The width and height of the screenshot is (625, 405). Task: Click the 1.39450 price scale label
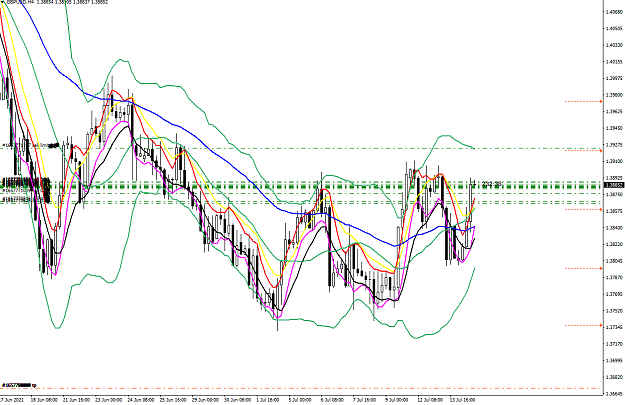(x=614, y=128)
